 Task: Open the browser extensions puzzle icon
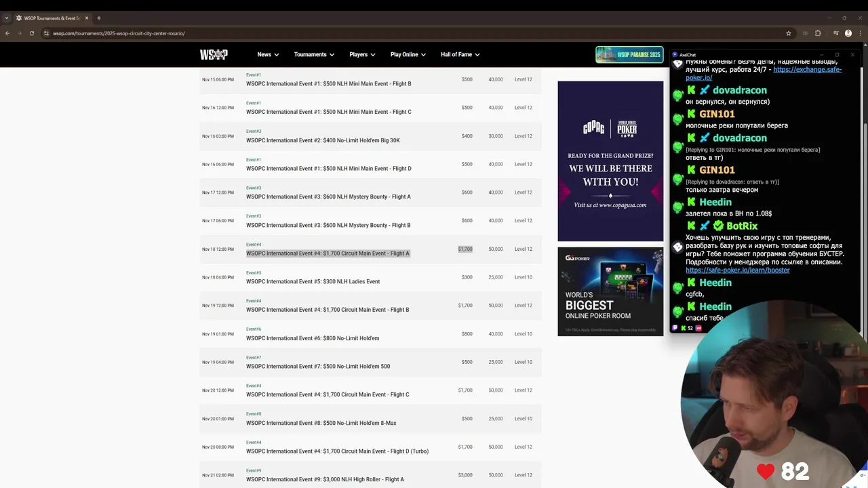click(818, 33)
